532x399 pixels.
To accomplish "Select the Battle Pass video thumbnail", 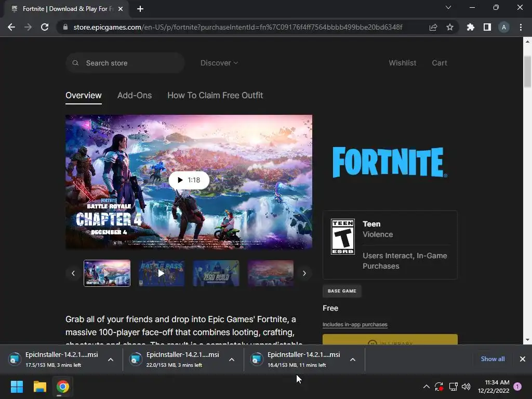I will 162,273.
